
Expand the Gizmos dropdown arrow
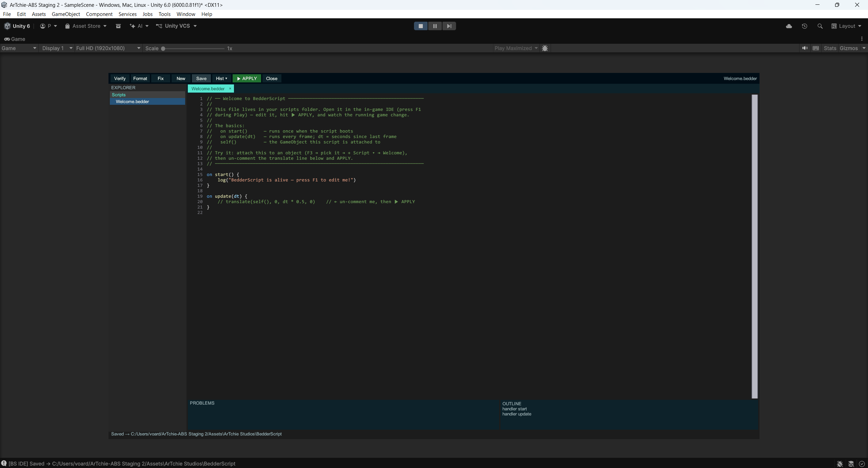pos(864,48)
